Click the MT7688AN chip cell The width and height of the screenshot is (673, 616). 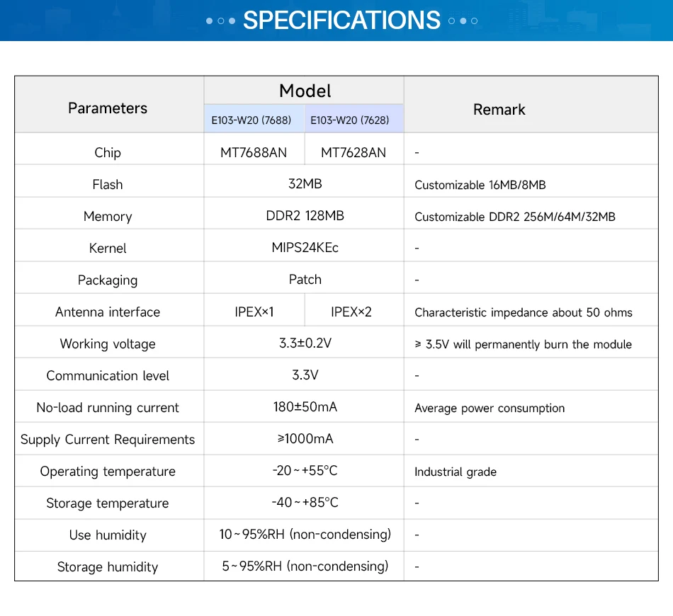point(254,152)
